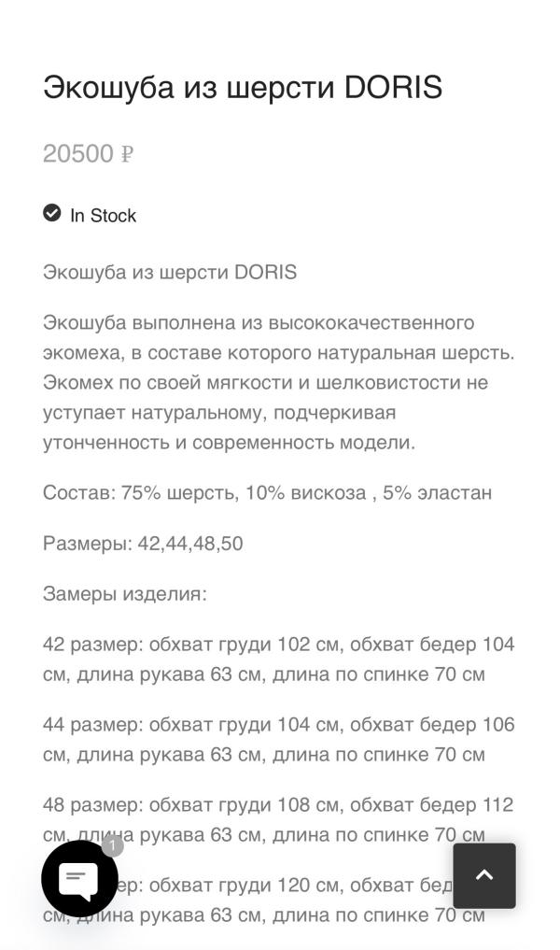The image size is (560, 950).
Task: Open the chat panel via its chevron bubble
Action: (x=79, y=878)
